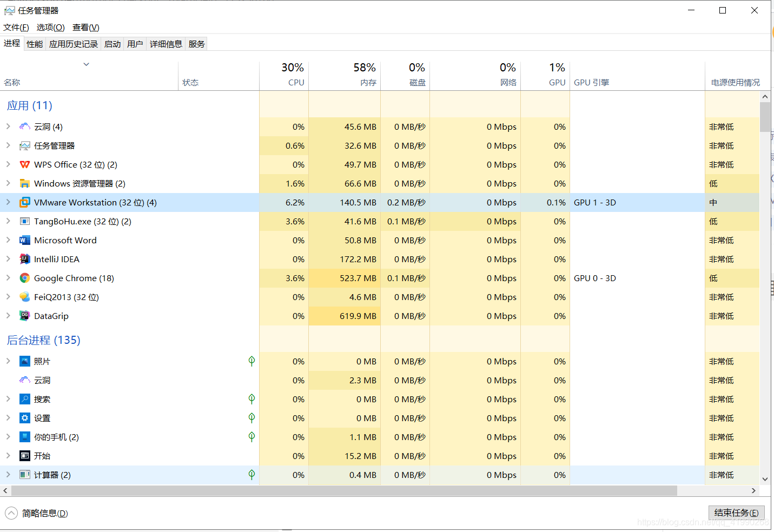Switch to the 性能 tab
The width and height of the screenshot is (774, 532).
[x=35, y=44]
